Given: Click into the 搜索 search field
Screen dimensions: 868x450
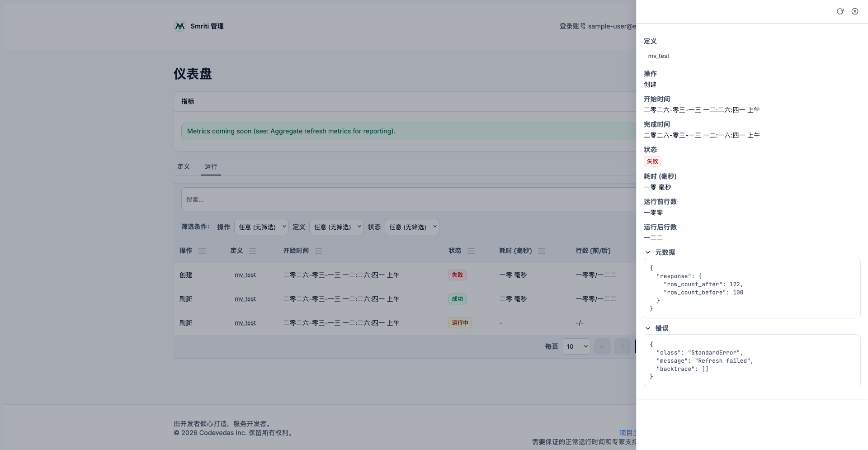Looking at the screenshot, I should pos(407,199).
